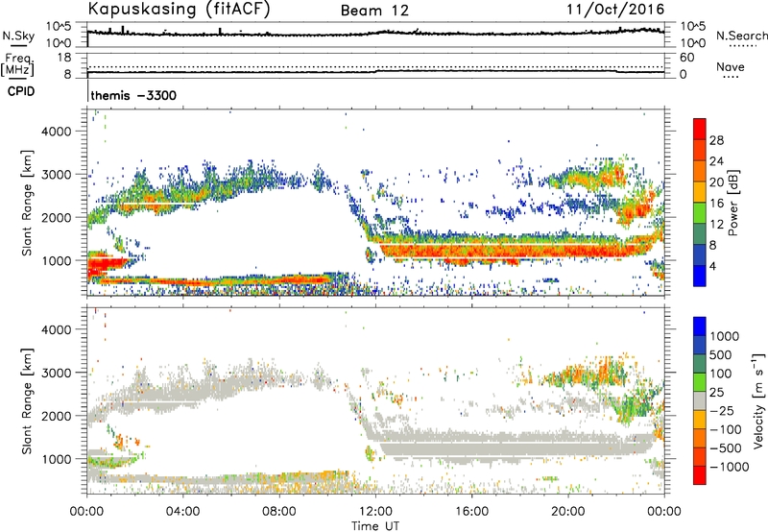
Task: Click the '4000' range tick on power panel
Action: click(x=57, y=132)
